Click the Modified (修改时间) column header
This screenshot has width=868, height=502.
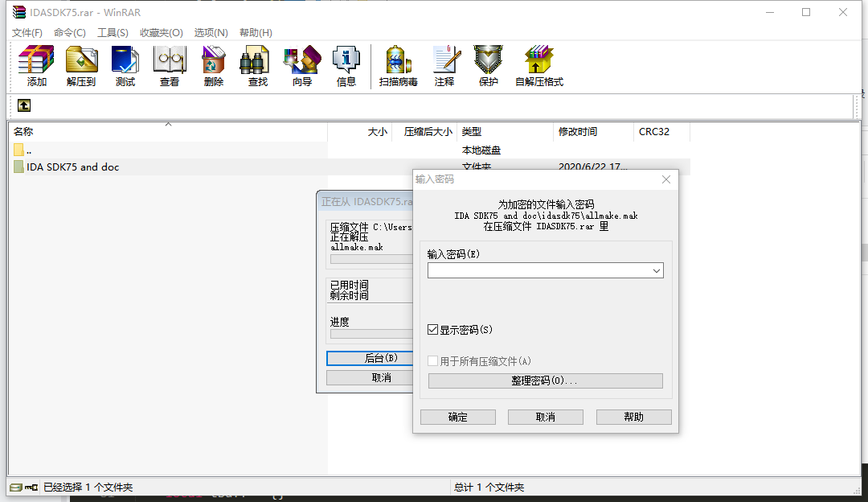click(593, 131)
